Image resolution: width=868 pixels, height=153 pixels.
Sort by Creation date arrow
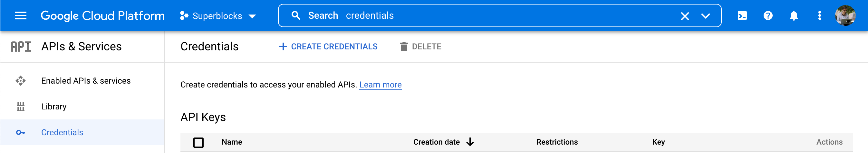tap(470, 142)
